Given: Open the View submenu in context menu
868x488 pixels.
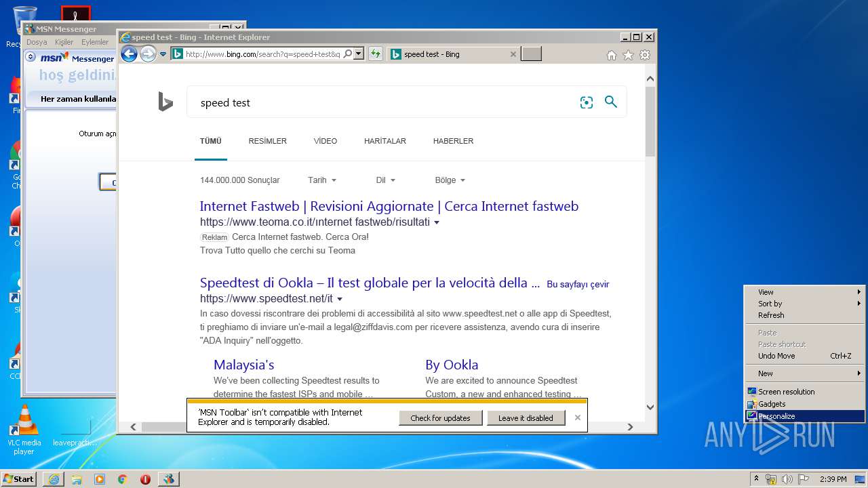Looking at the screenshot, I should coord(805,292).
